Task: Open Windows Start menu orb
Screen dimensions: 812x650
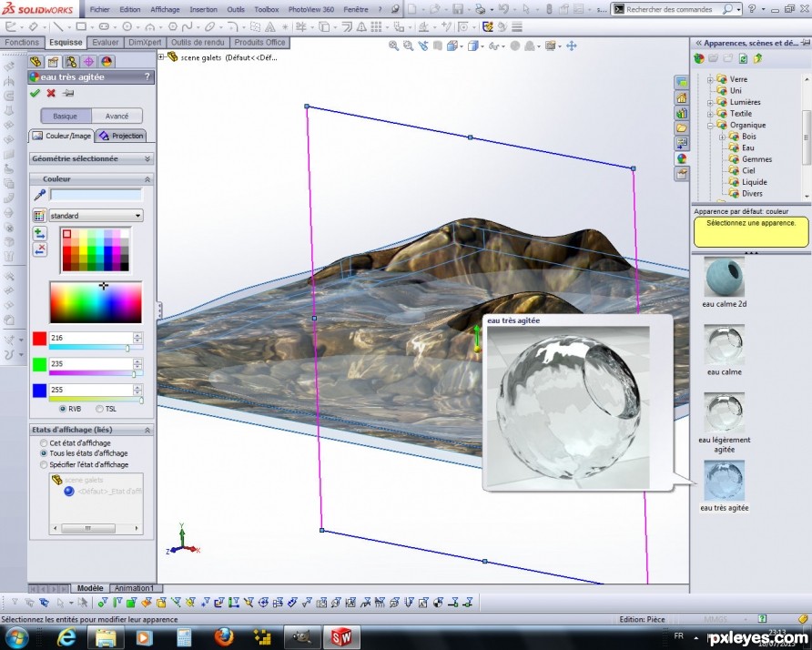Action: [16, 637]
